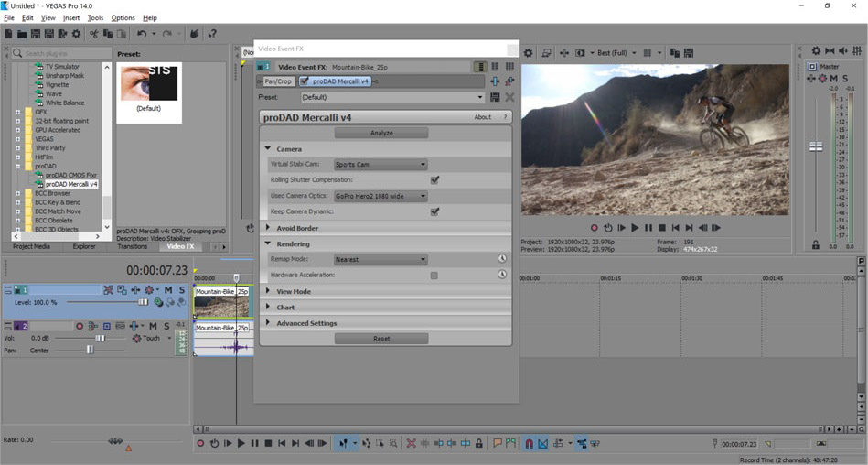The image size is (868, 465).
Task: Click About link in proDAD Mercalli header
Action: (x=482, y=117)
